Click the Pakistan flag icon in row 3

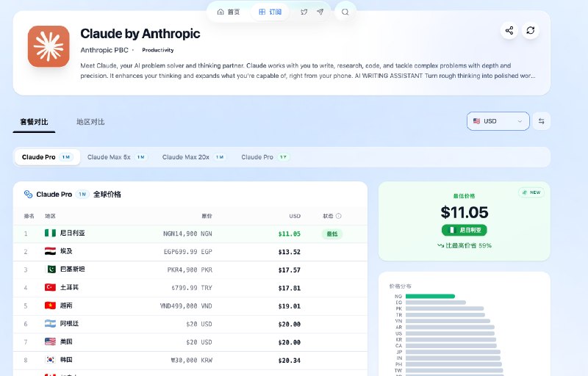click(50, 270)
